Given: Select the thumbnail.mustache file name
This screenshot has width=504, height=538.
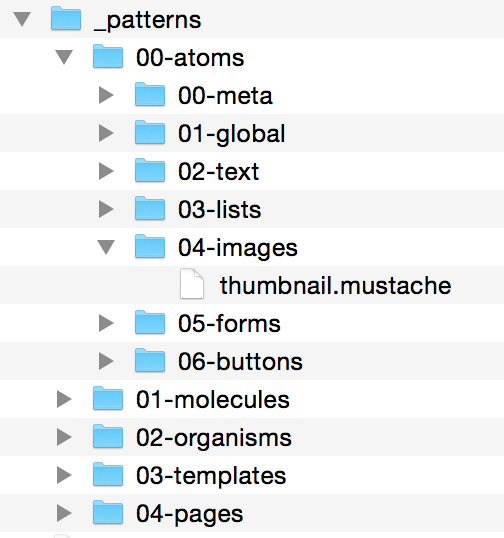Looking at the screenshot, I should pos(336,285).
